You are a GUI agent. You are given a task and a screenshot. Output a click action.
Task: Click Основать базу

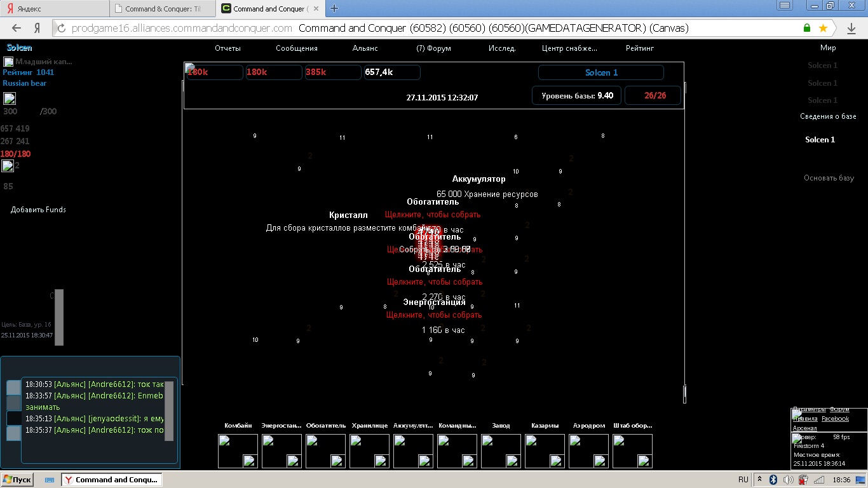[x=829, y=178]
